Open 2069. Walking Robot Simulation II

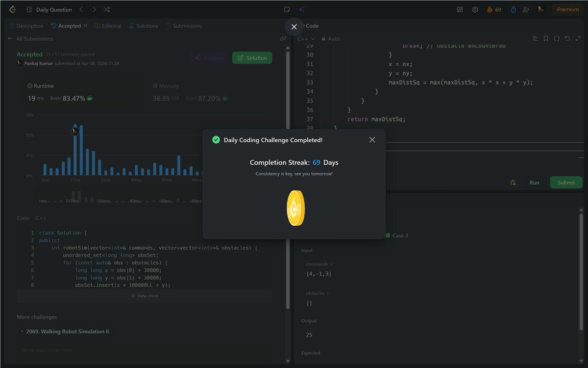[68, 332]
